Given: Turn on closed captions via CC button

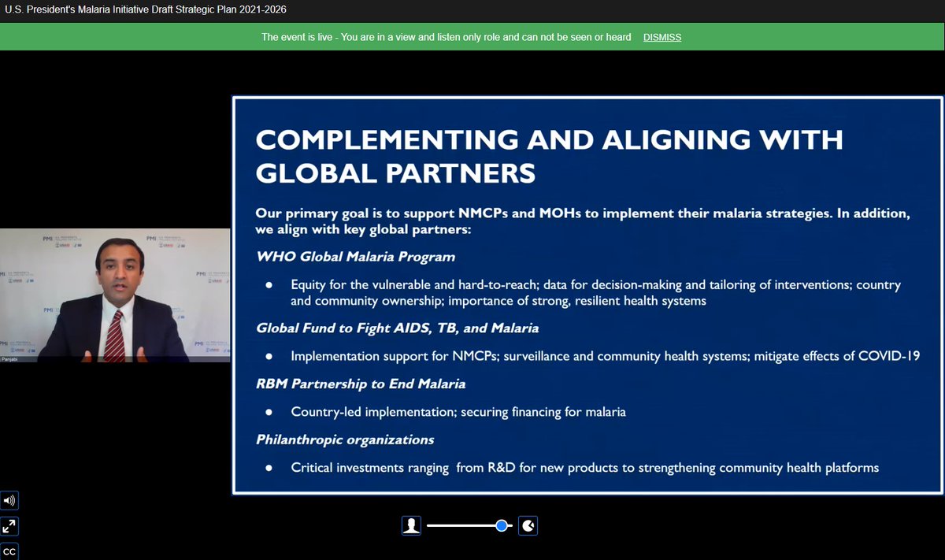Looking at the screenshot, I should click(9, 551).
